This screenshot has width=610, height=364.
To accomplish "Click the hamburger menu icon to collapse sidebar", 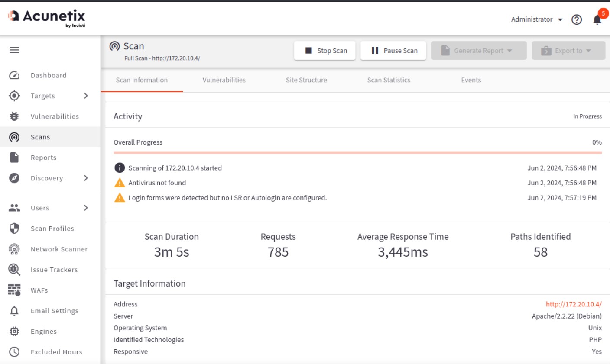I will (14, 50).
